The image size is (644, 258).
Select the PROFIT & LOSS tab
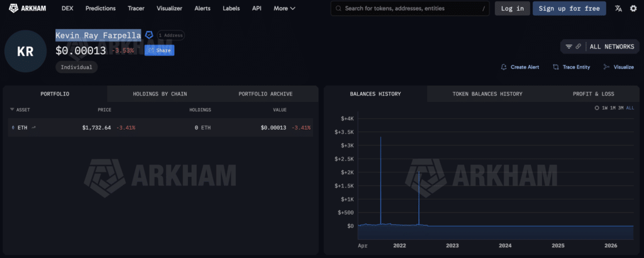(594, 94)
